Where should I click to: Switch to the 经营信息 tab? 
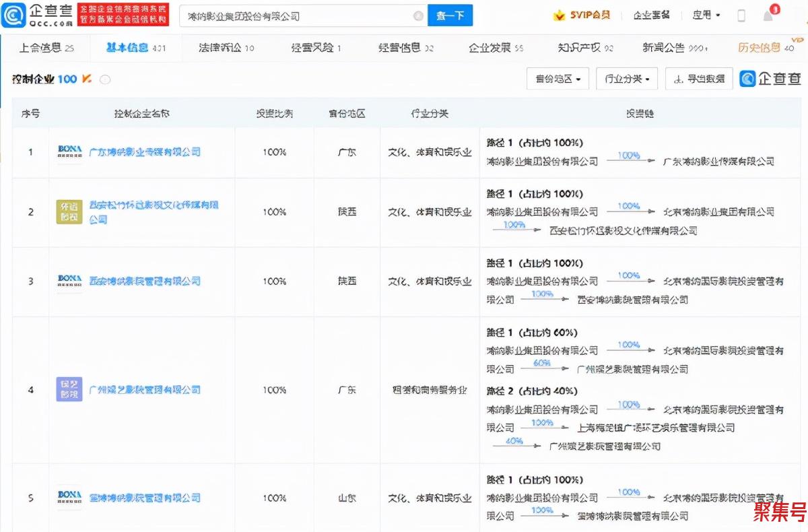(x=406, y=48)
